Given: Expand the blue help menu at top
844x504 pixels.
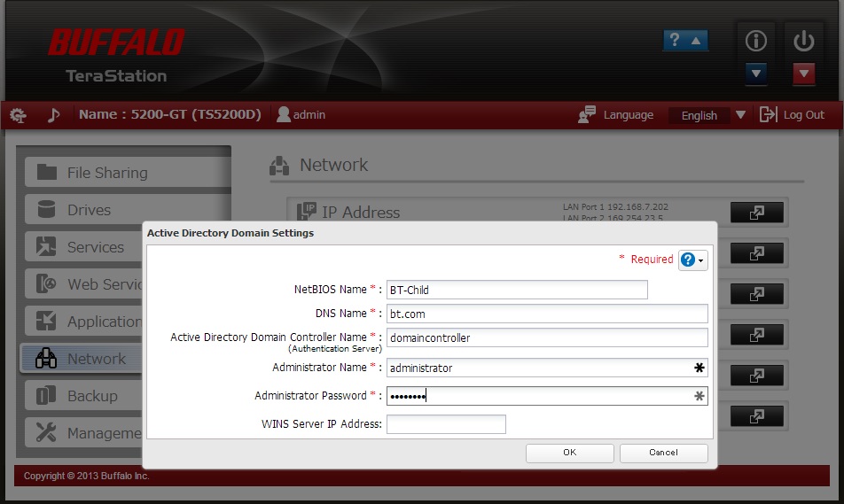Looking at the screenshot, I should [x=685, y=41].
